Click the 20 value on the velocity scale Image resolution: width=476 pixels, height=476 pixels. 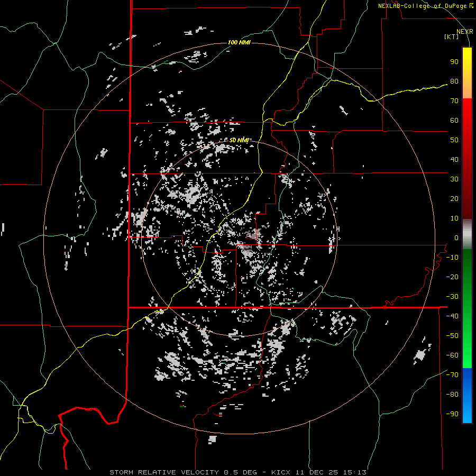tap(454, 199)
